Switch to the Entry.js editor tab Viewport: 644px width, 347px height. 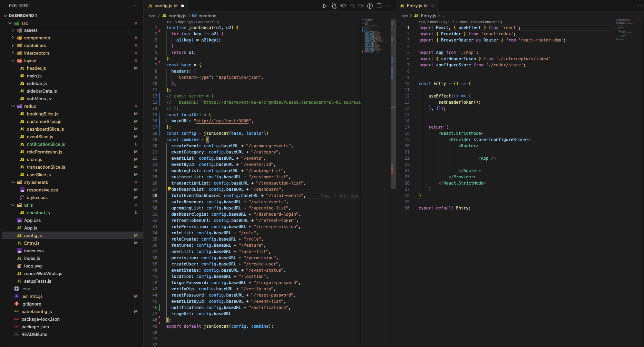point(414,6)
